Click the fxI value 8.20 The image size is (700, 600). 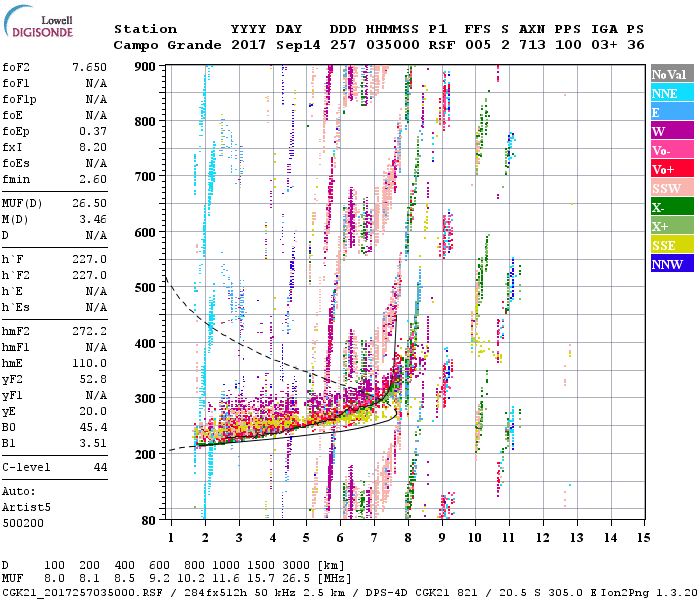point(93,147)
